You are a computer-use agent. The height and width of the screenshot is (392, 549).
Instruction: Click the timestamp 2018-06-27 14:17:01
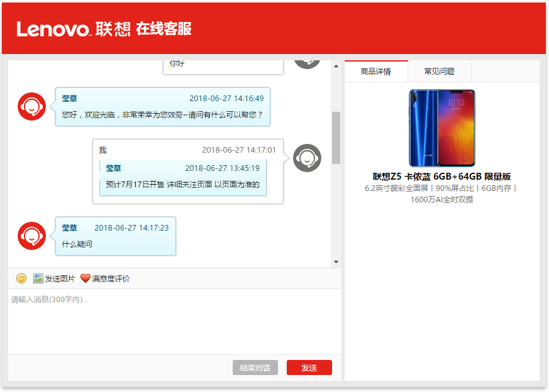click(x=239, y=150)
